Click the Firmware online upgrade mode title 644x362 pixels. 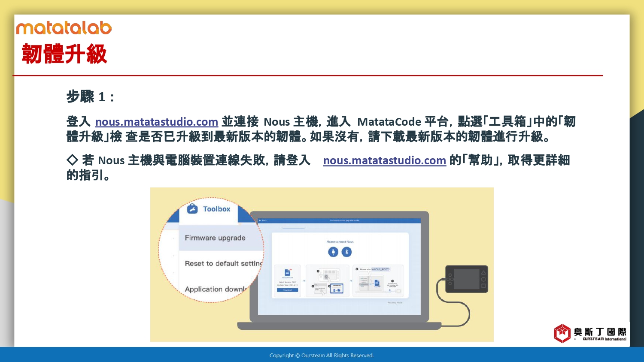tap(344, 220)
